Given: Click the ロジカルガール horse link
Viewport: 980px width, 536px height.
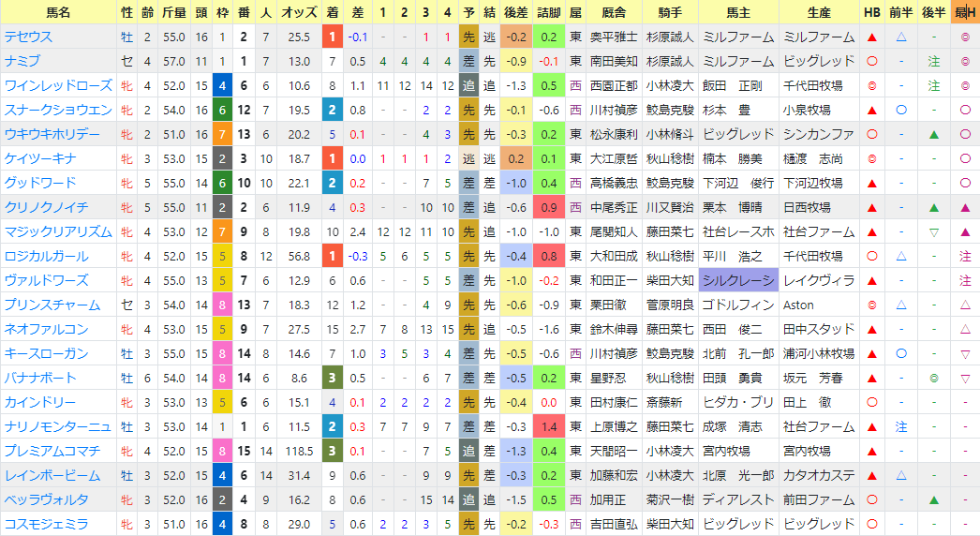Looking at the screenshot, I should [46, 257].
